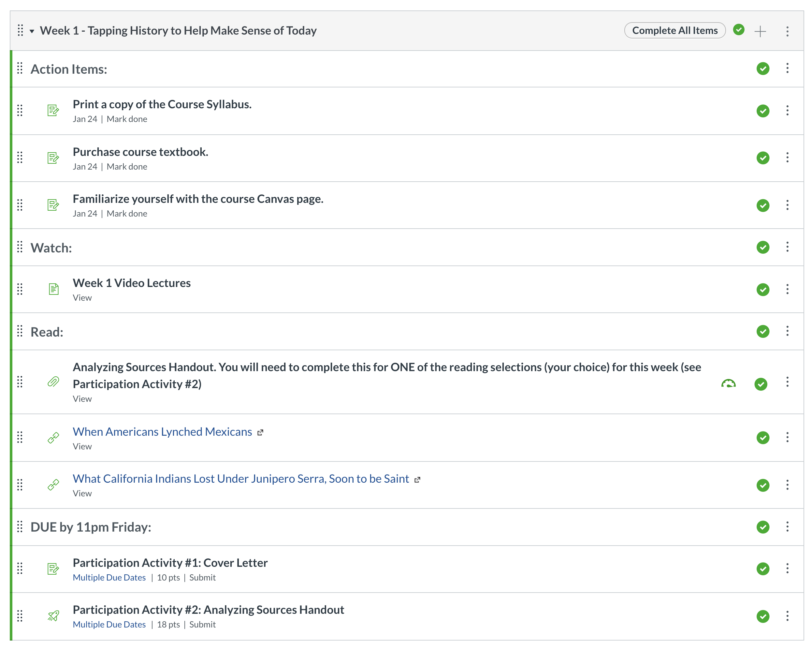Click the Complete All Items button

click(674, 30)
